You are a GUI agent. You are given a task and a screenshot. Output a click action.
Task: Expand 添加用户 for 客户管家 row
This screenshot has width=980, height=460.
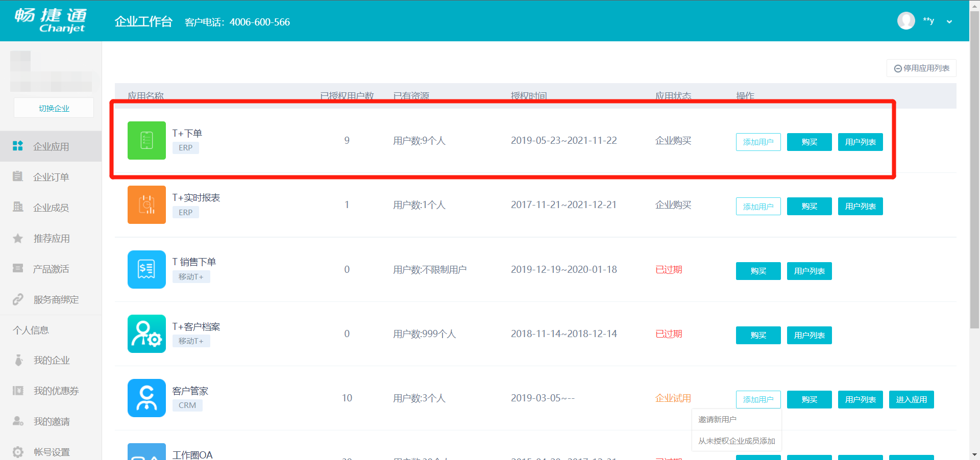758,399
